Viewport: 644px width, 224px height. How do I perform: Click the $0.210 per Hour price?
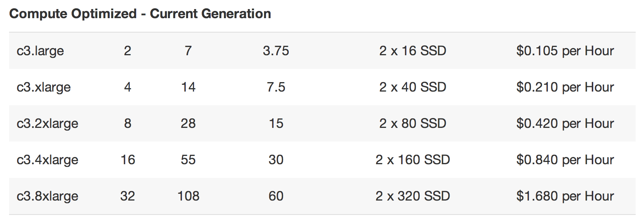pos(565,87)
